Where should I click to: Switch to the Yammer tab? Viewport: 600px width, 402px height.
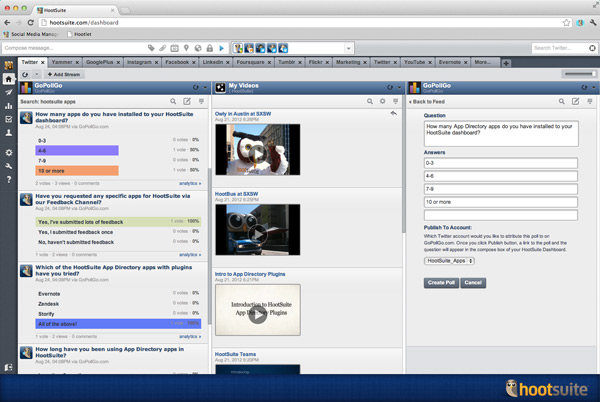pos(62,62)
